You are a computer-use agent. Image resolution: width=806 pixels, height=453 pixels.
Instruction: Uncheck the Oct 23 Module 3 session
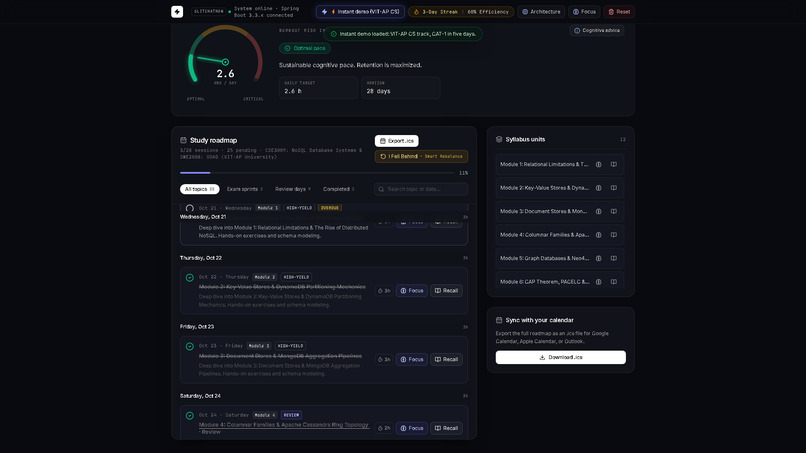click(190, 347)
